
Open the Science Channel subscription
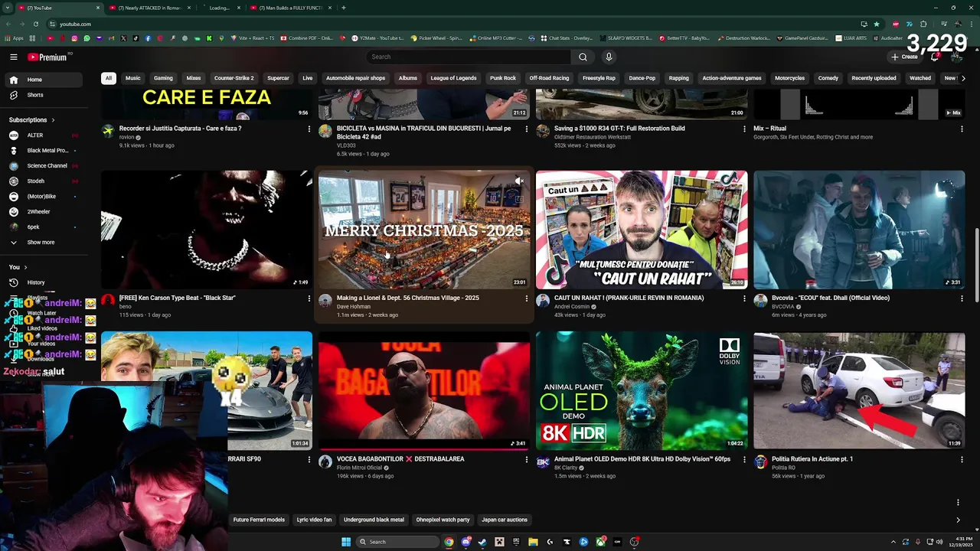pyautogui.click(x=44, y=166)
